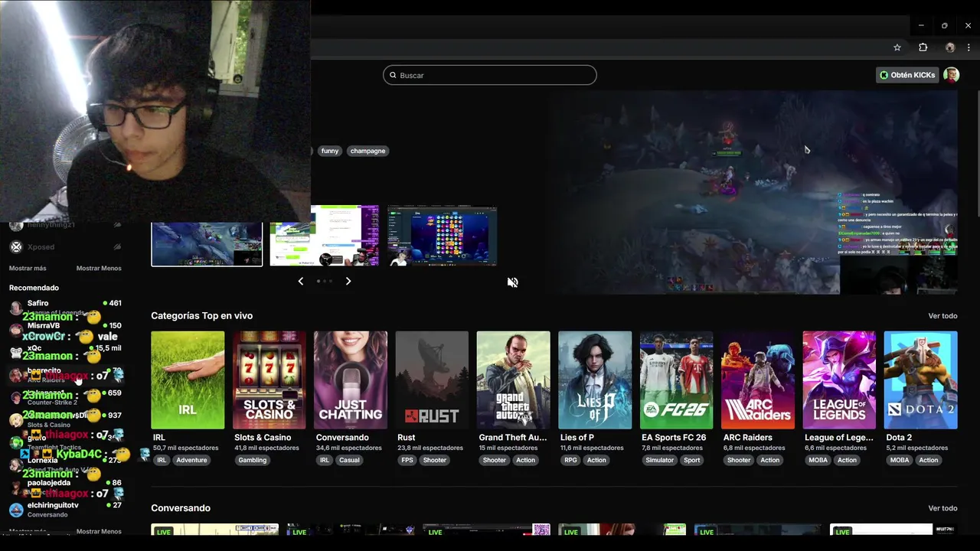Open the Chrome three-dot menu
Screen dimensions: 980x551
[x=969, y=47]
